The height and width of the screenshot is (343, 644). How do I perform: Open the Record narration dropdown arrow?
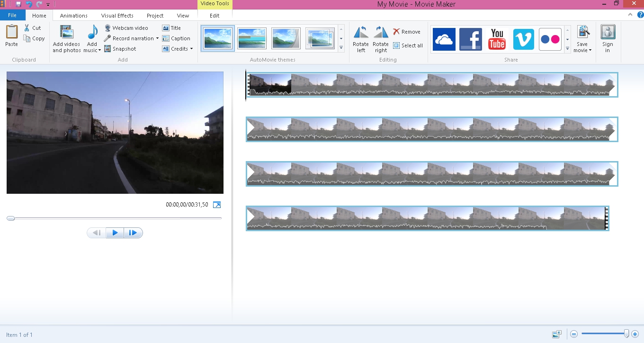tap(157, 38)
